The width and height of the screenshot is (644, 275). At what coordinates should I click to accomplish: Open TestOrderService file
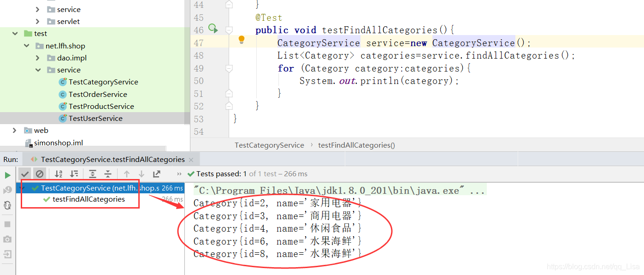(x=98, y=94)
